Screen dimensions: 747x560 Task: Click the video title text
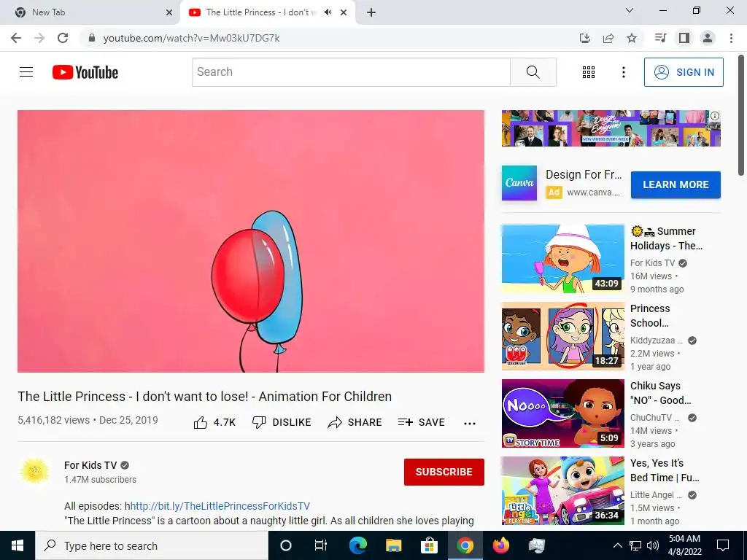pos(205,397)
